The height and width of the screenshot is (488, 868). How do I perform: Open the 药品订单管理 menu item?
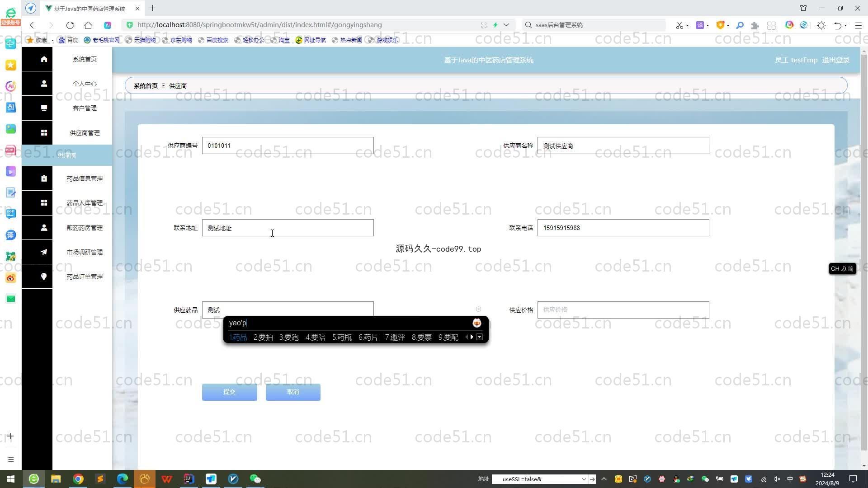85,277
